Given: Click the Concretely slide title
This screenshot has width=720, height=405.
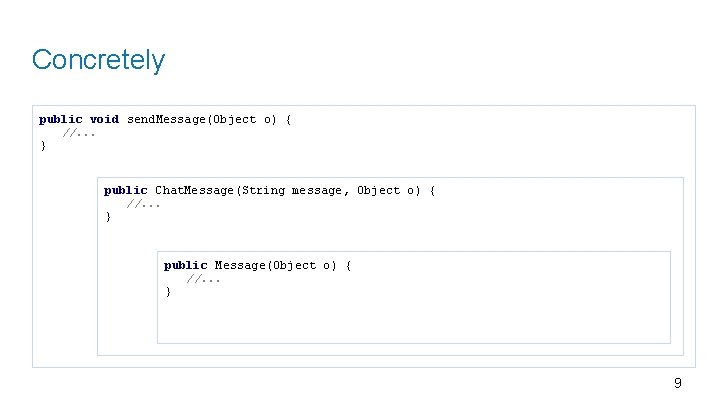Looking at the screenshot, I should 98,60.
